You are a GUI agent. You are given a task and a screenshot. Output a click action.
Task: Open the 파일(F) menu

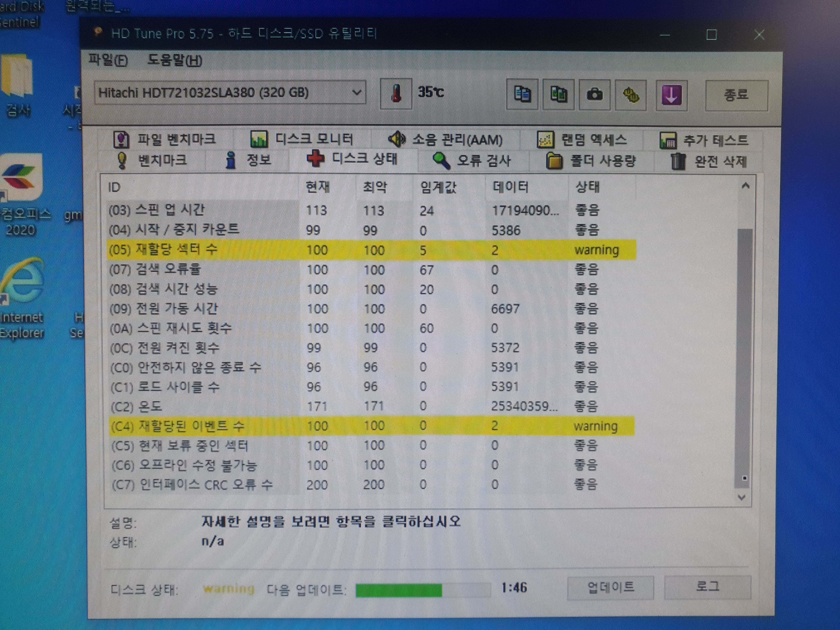108,60
